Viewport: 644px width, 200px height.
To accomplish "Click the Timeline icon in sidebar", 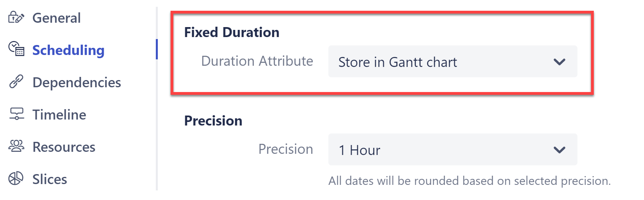I will 16,114.
